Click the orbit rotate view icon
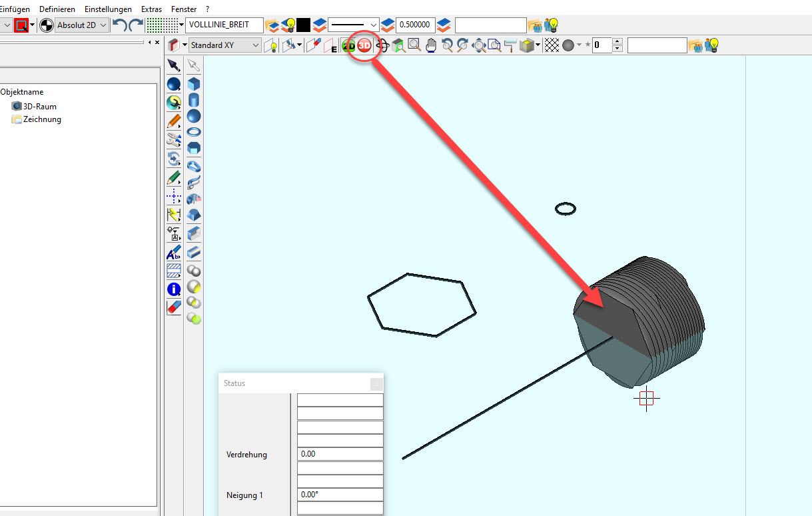Viewport: 812px width, 516px height. coord(382,45)
